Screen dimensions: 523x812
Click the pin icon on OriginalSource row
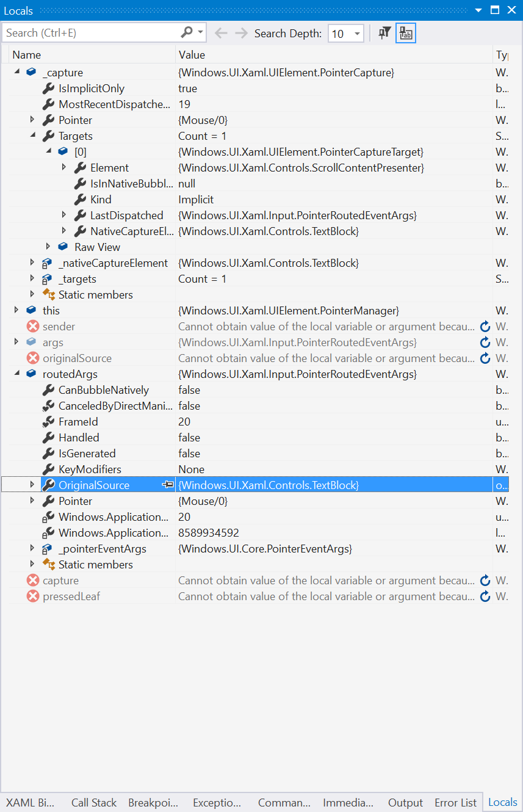pos(168,485)
